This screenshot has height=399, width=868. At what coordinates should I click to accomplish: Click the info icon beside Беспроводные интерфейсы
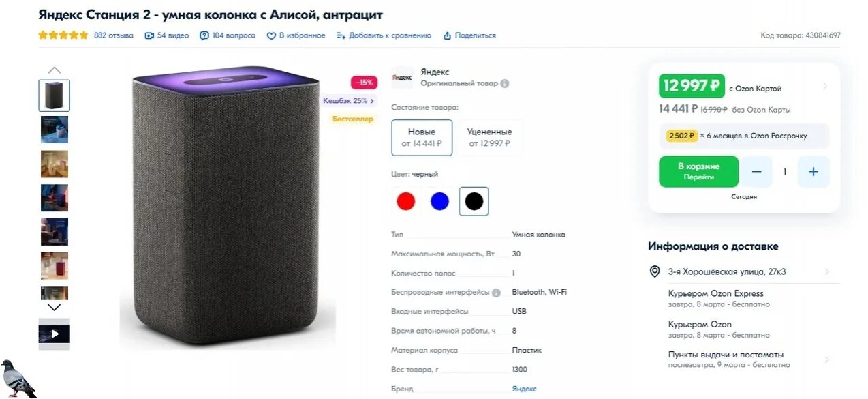pyautogui.click(x=496, y=293)
